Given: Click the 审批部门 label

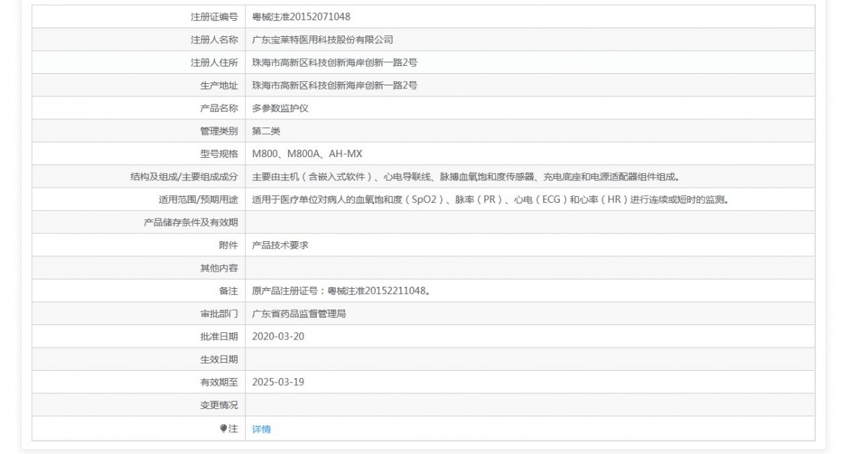Looking at the screenshot, I should (x=218, y=314).
